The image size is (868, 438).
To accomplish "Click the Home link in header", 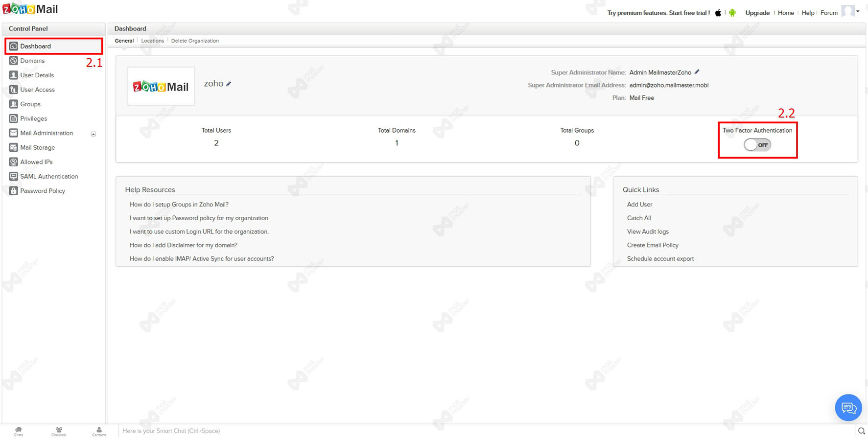I will [x=786, y=13].
